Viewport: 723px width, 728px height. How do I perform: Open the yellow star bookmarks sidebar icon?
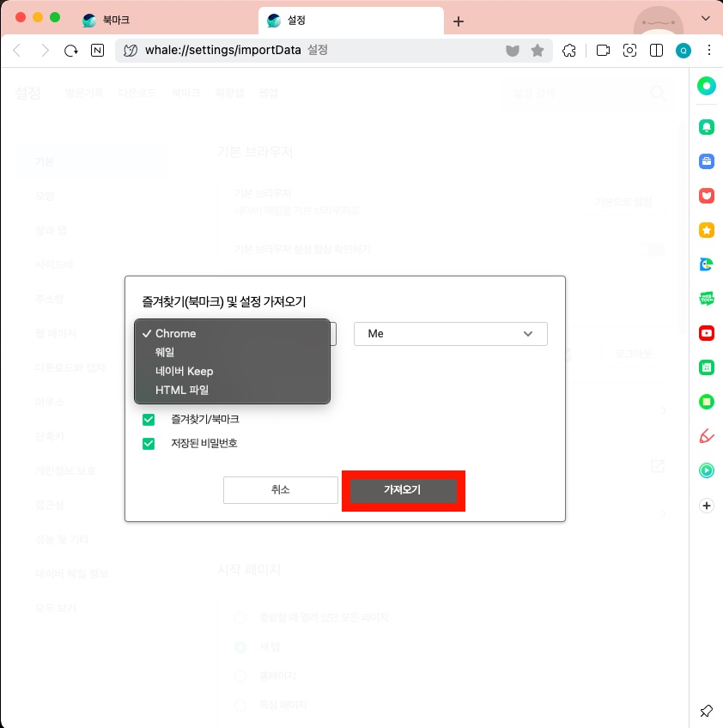[707, 230]
